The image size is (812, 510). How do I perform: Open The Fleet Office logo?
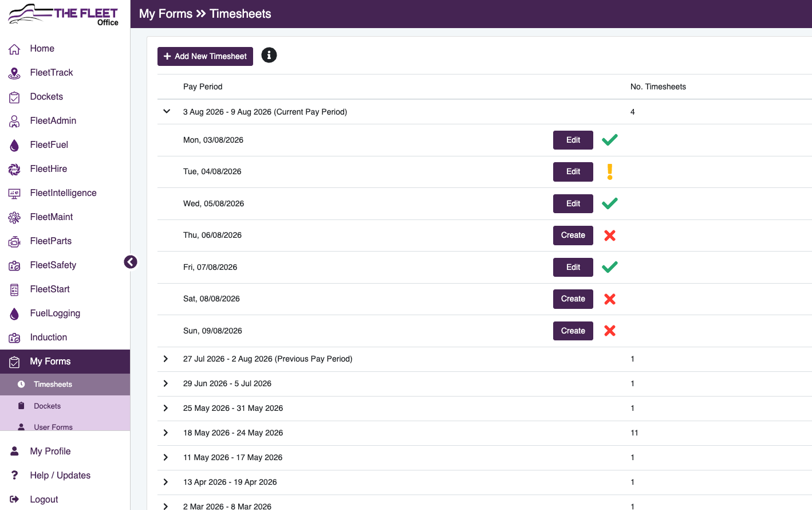pos(64,14)
